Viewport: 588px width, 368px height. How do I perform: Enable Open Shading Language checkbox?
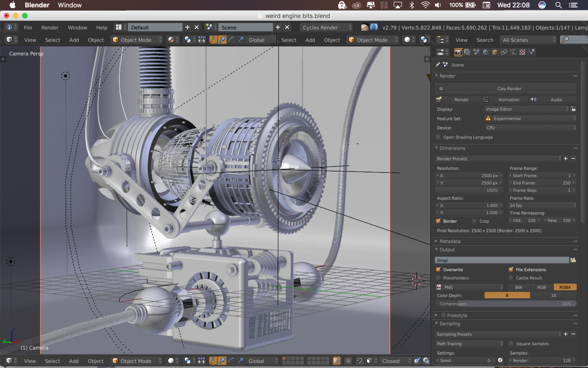pyautogui.click(x=438, y=137)
